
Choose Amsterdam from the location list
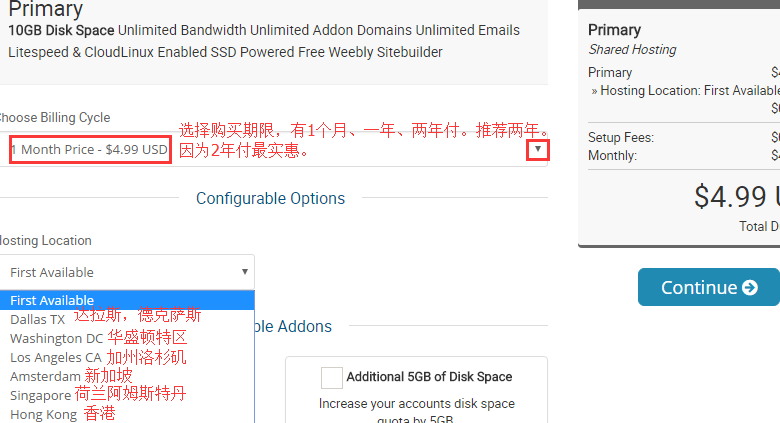coord(45,376)
